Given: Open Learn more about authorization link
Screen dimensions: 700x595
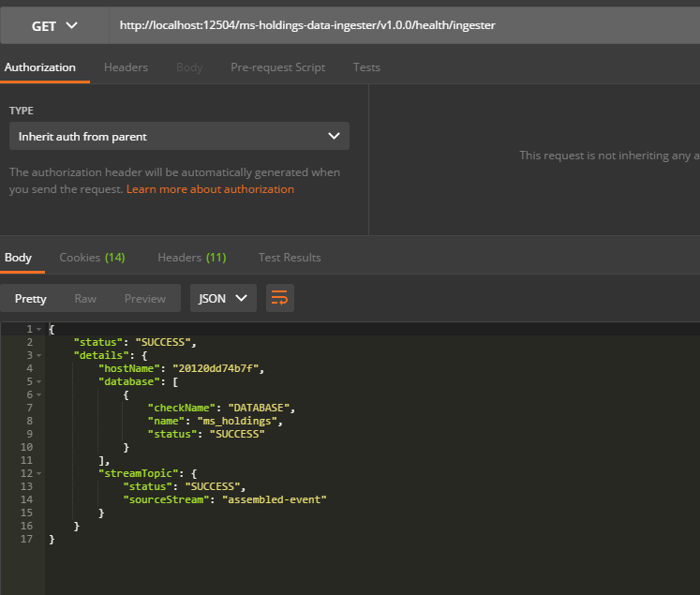Looking at the screenshot, I should point(210,189).
